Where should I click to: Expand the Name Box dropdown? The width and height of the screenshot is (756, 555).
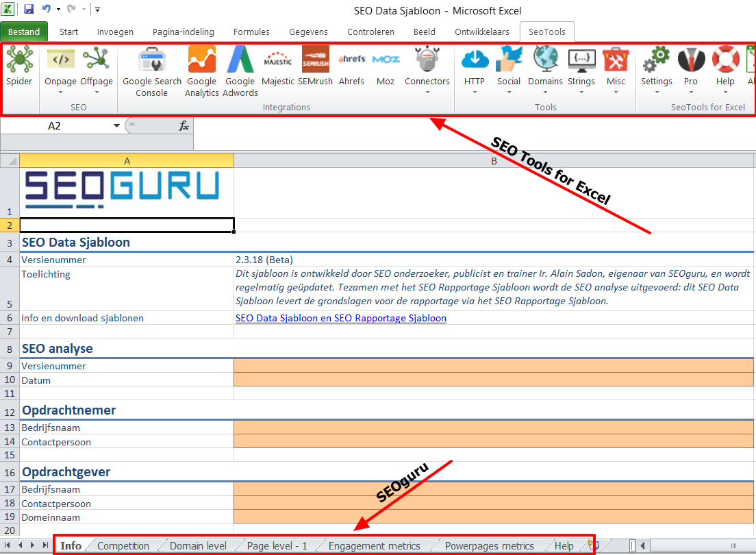click(116, 126)
